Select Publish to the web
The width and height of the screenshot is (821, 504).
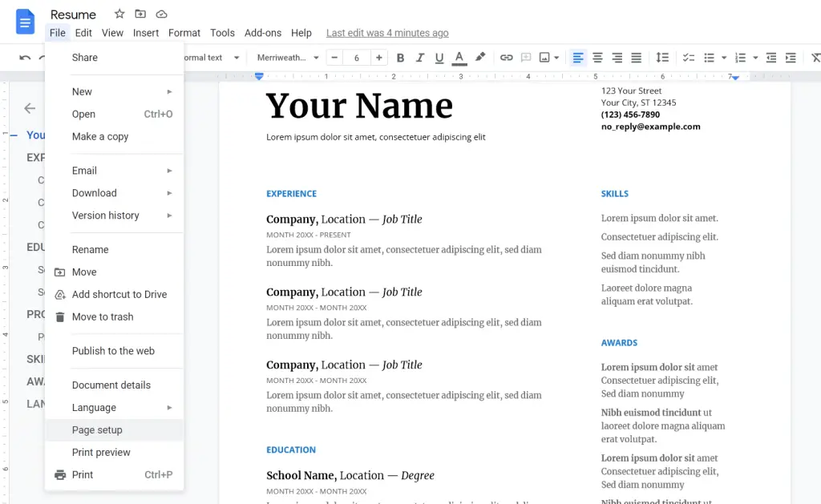(115, 351)
